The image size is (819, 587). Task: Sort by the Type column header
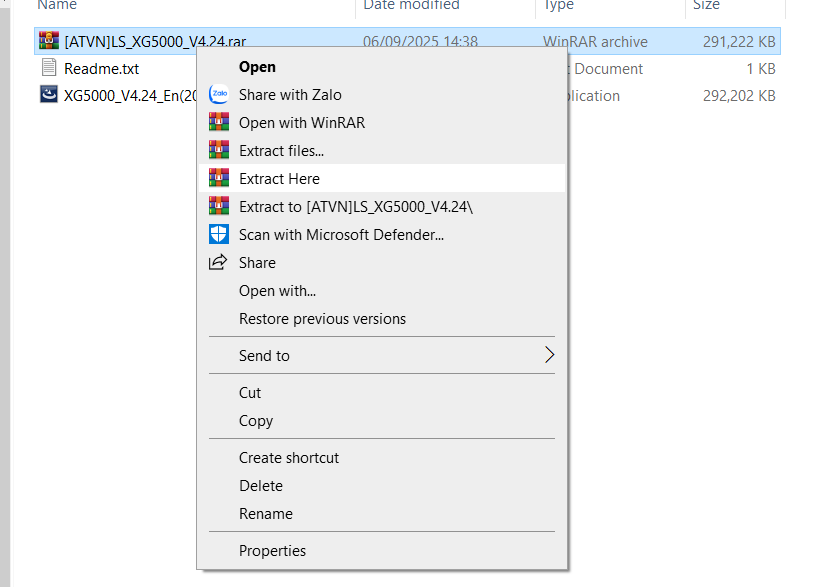point(558,5)
